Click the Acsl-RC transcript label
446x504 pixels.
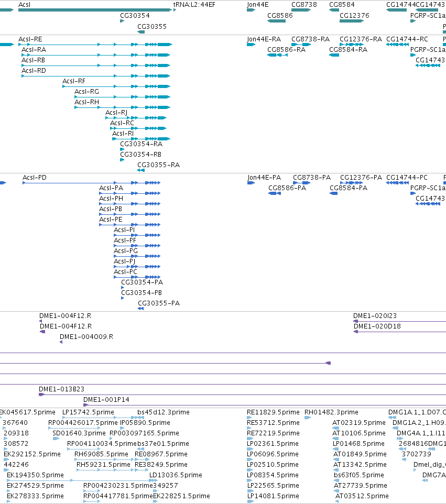click(122, 123)
